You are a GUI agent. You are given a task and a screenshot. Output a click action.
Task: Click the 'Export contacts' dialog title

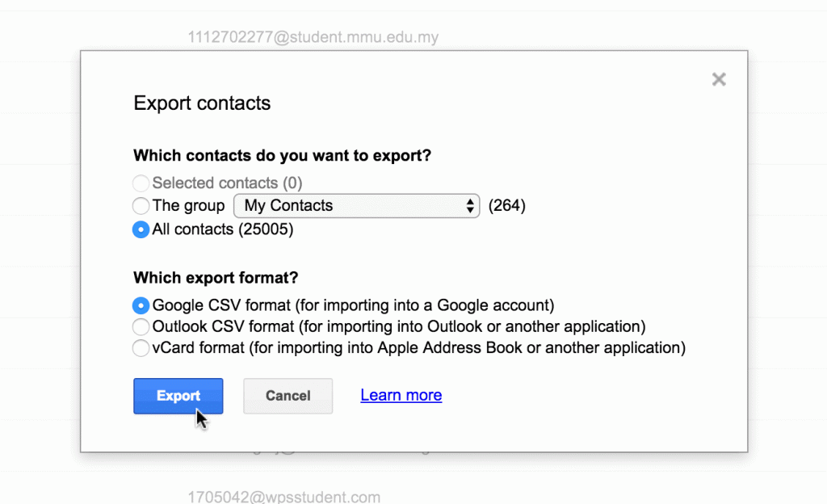[x=202, y=103]
